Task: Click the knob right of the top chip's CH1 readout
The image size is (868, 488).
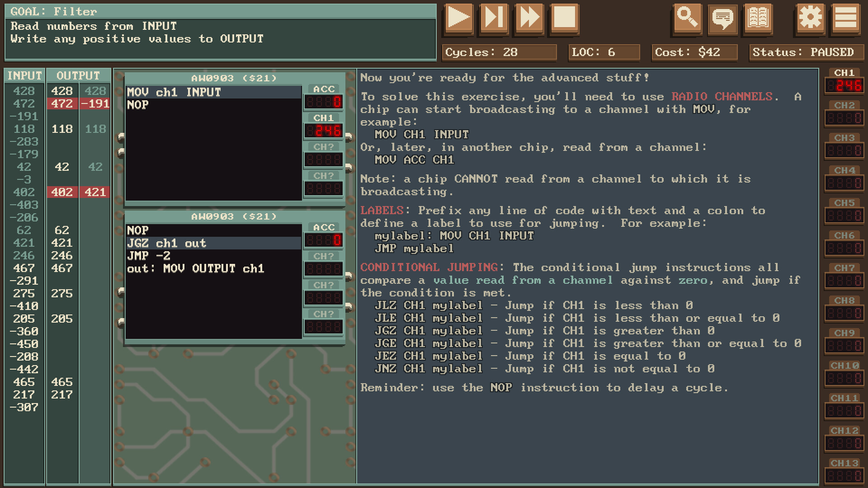Action: point(348,136)
